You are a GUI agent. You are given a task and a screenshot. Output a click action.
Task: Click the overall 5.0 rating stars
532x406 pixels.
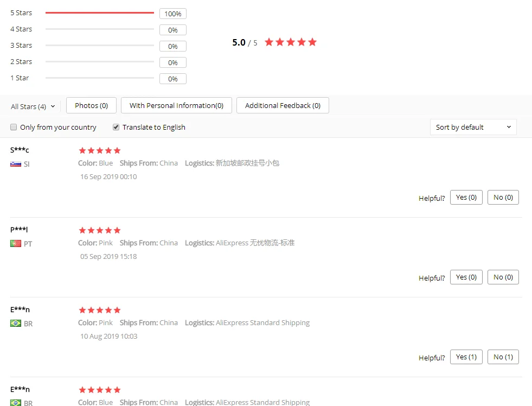click(x=291, y=42)
